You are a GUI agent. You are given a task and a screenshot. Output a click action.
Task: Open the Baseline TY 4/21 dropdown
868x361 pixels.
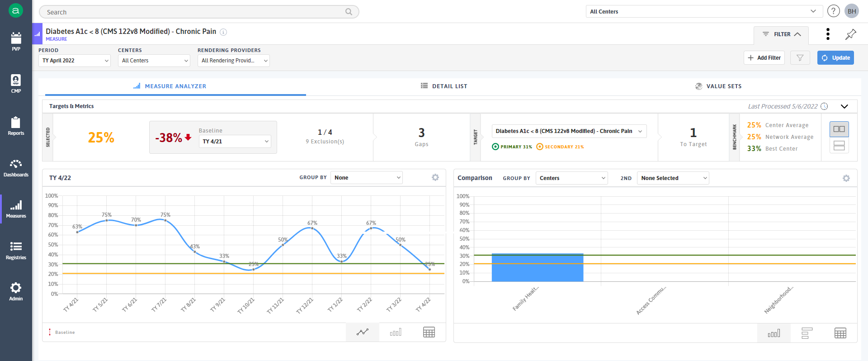tap(235, 142)
